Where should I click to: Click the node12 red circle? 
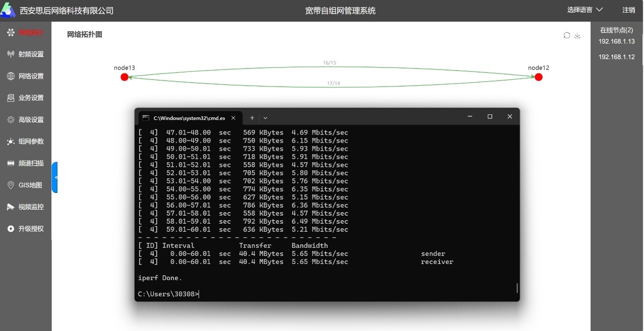[x=538, y=77]
